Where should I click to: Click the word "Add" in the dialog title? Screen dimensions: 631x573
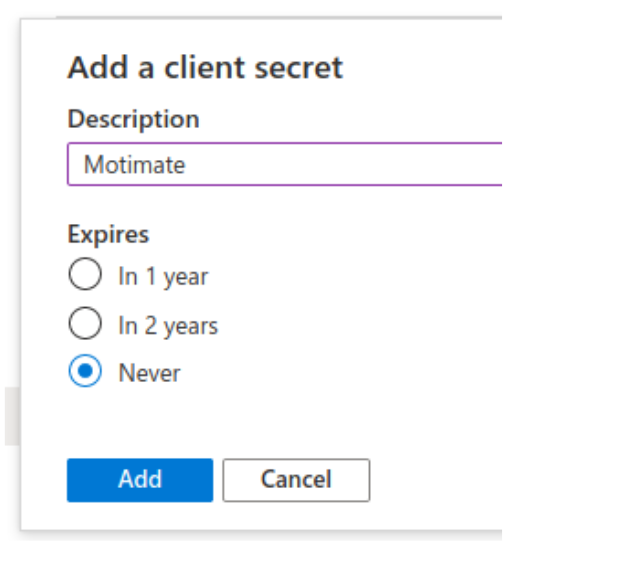click(x=92, y=68)
